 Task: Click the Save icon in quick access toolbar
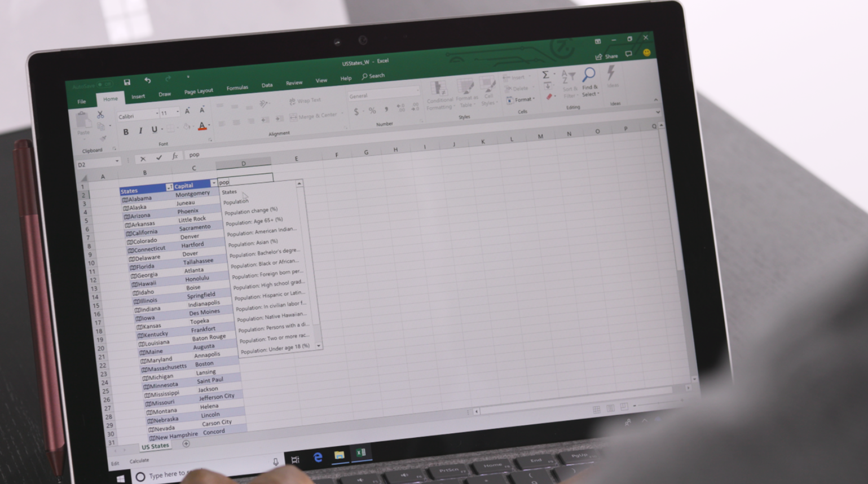point(127,82)
